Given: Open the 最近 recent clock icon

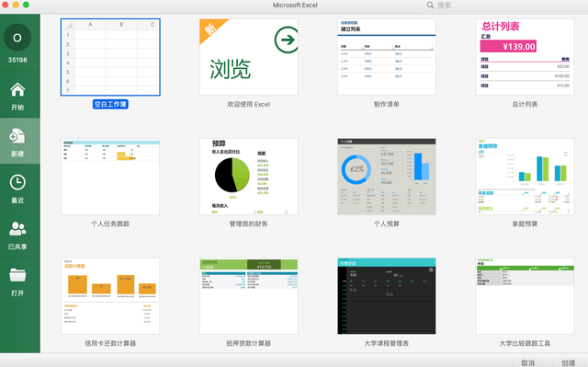Looking at the screenshot, I should click(17, 183).
